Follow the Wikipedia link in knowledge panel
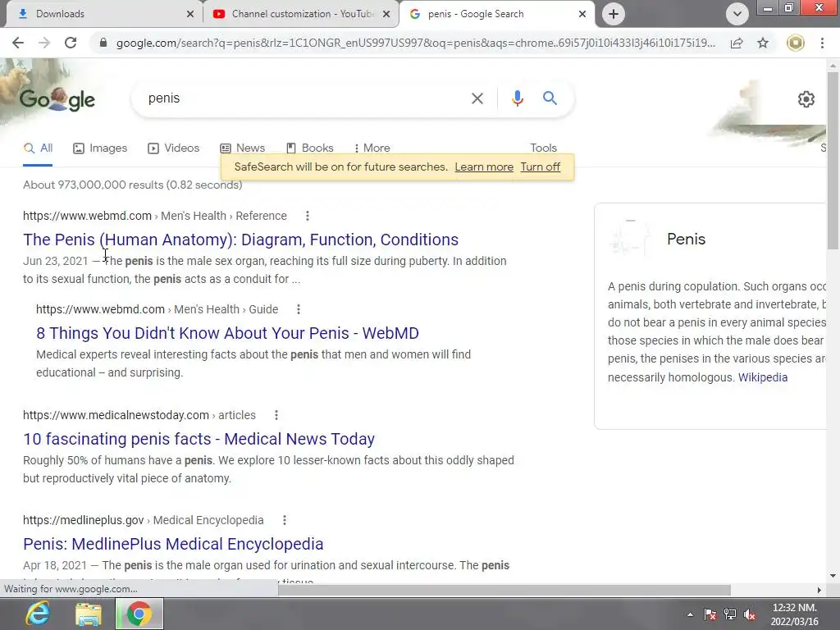Image resolution: width=840 pixels, height=630 pixels. [x=763, y=377]
